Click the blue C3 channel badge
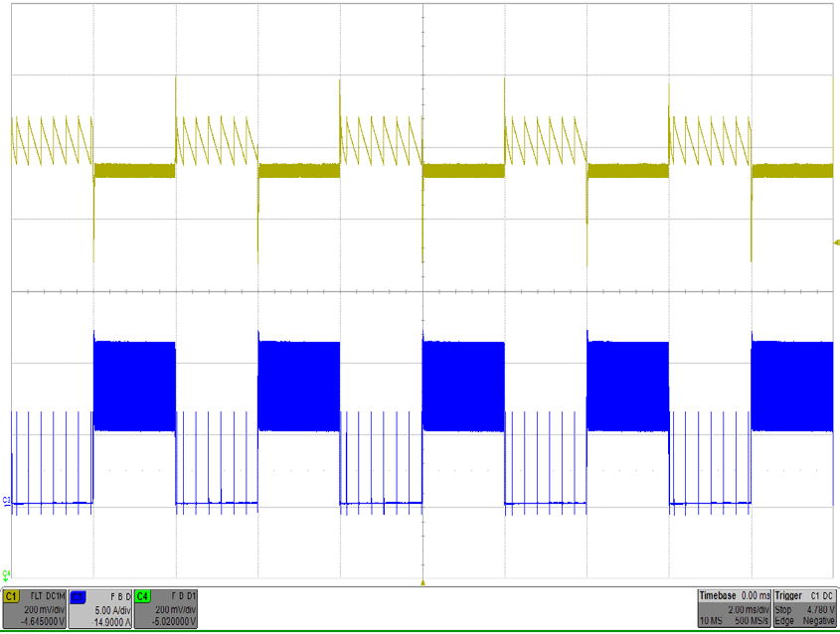This screenshot has height=634, width=840. [x=78, y=596]
